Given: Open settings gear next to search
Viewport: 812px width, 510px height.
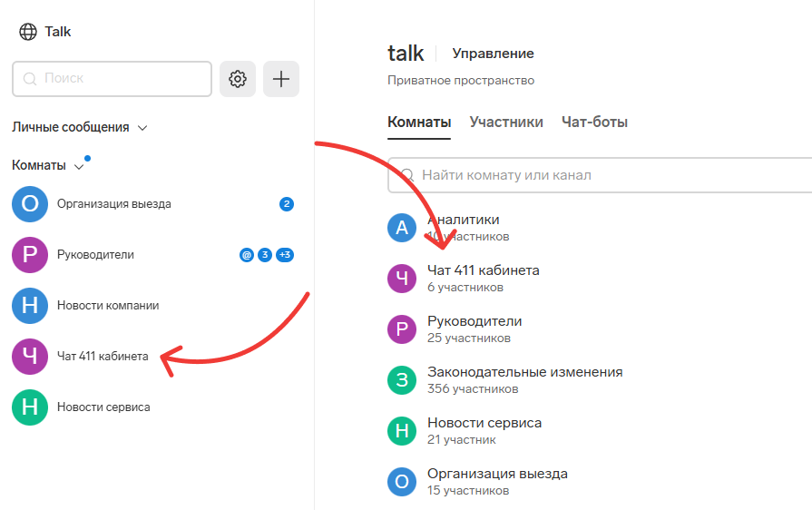Looking at the screenshot, I should (x=238, y=79).
